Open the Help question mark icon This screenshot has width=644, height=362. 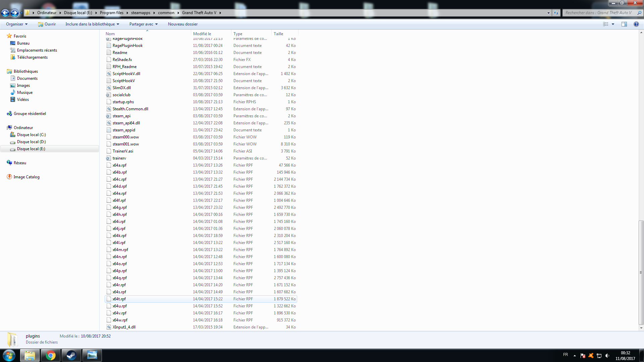636,24
